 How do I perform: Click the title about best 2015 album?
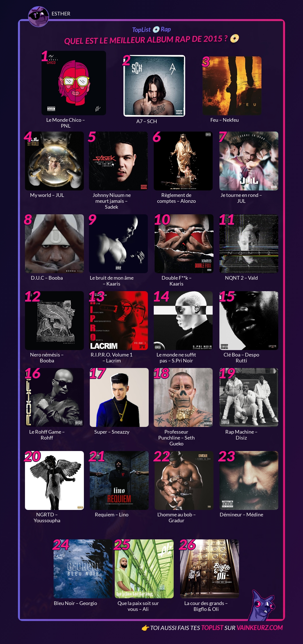coord(146,40)
